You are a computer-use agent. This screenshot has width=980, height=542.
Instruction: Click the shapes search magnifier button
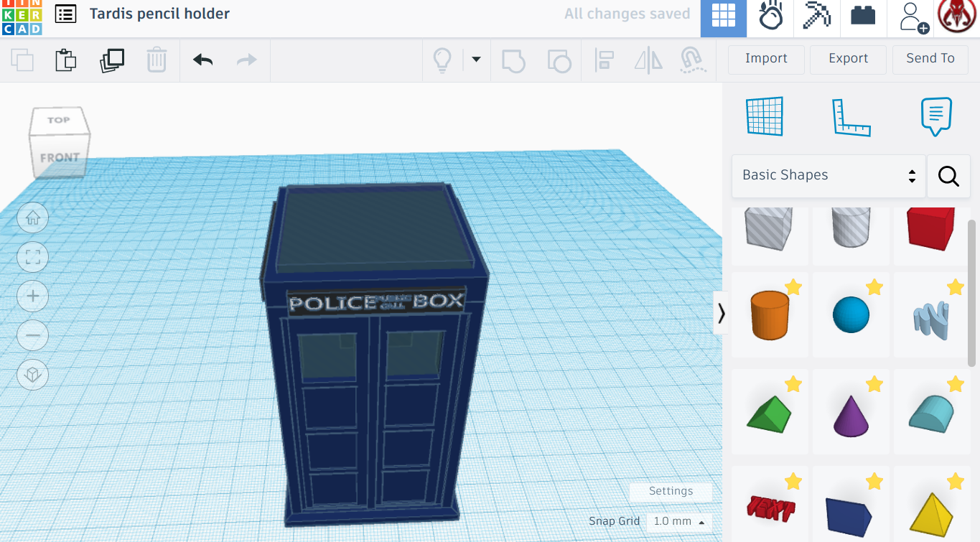948,176
